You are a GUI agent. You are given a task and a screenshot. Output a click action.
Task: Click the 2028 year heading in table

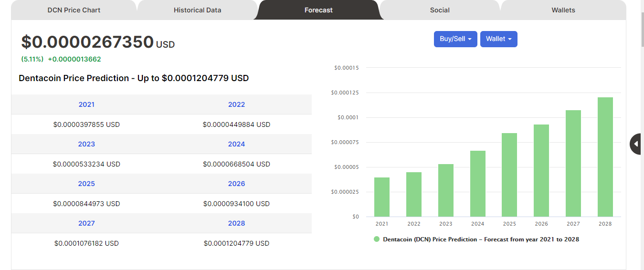[x=236, y=223]
